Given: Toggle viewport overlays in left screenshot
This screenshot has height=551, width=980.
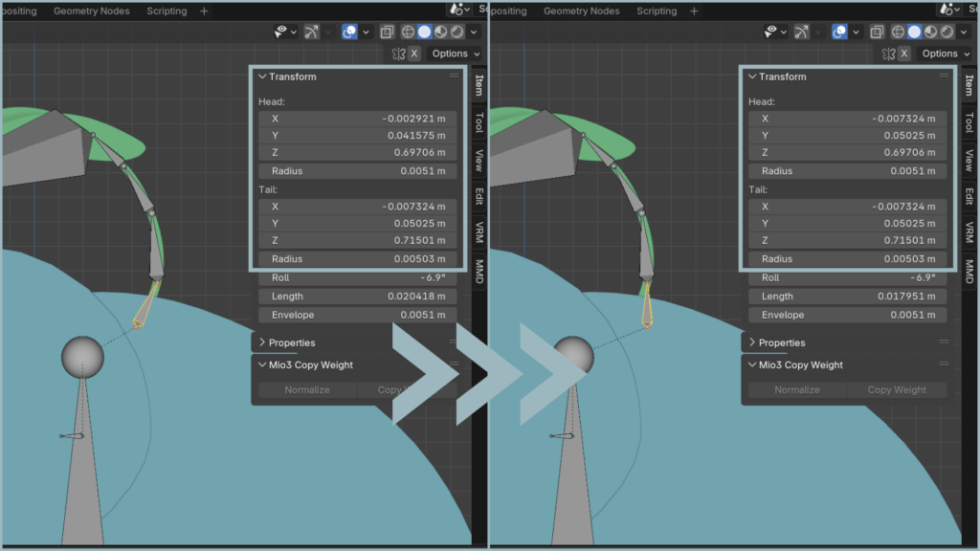Looking at the screenshot, I should (349, 32).
